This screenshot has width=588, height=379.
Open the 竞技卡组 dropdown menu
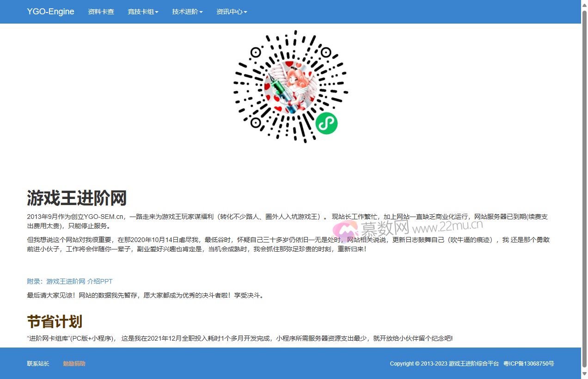click(x=143, y=12)
